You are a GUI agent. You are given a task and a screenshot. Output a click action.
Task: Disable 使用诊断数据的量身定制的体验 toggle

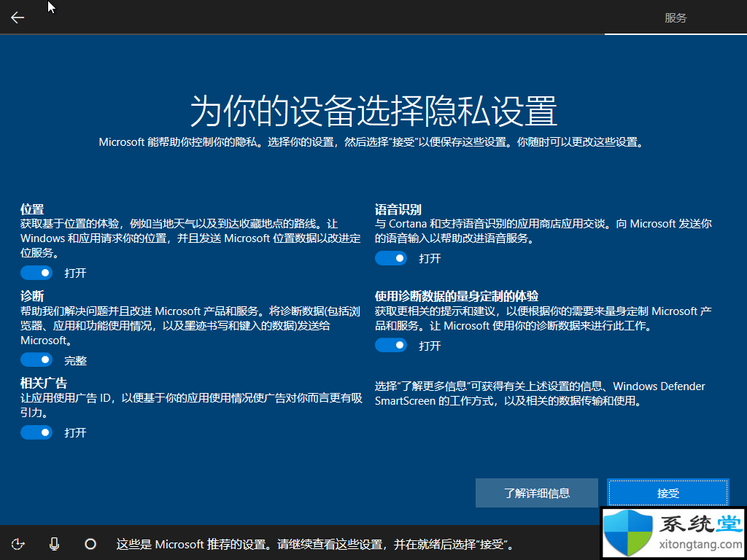391,345
